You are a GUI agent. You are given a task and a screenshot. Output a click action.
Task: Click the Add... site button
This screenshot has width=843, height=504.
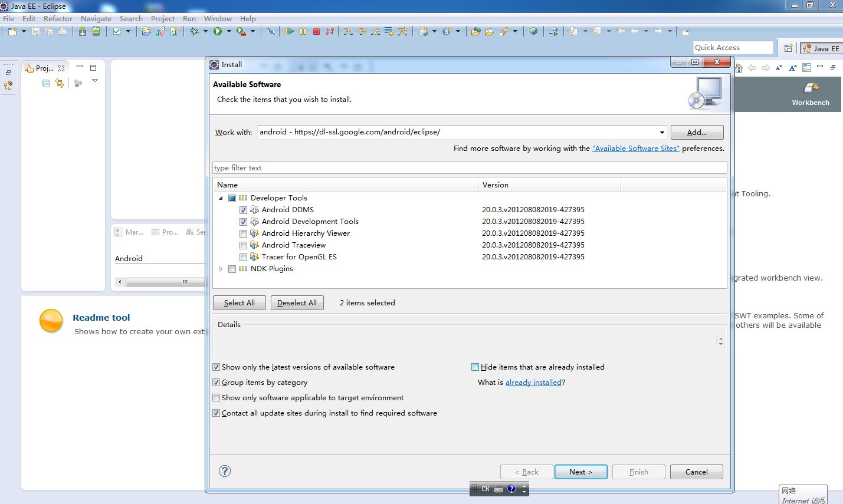[x=697, y=132]
